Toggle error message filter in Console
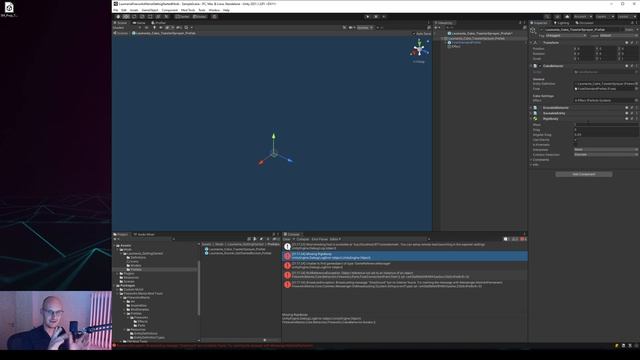 [x=523, y=239]
